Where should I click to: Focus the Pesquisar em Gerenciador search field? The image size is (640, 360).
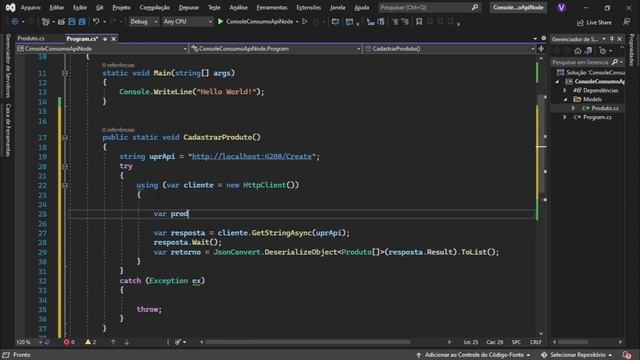click(580, 62)
